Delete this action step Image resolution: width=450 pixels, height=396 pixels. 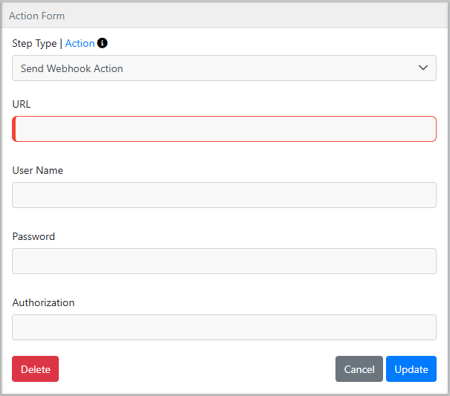click(35, 369)
